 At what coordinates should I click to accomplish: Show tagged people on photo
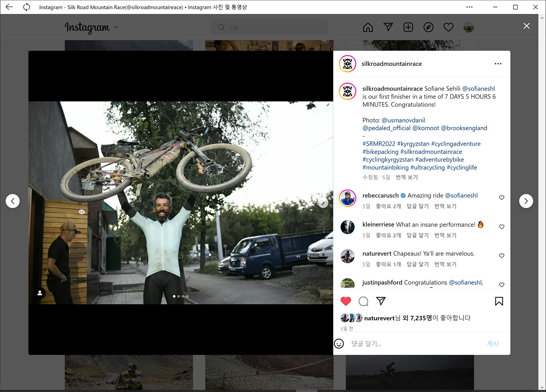(x=40, y=293)
